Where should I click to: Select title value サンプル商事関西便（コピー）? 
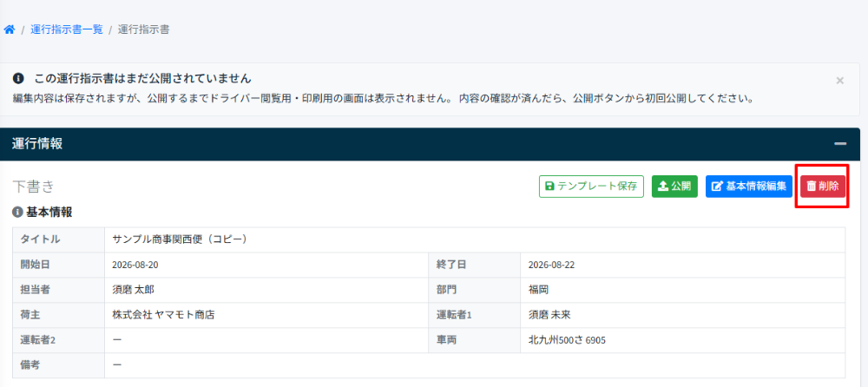(x=180, y=239)
